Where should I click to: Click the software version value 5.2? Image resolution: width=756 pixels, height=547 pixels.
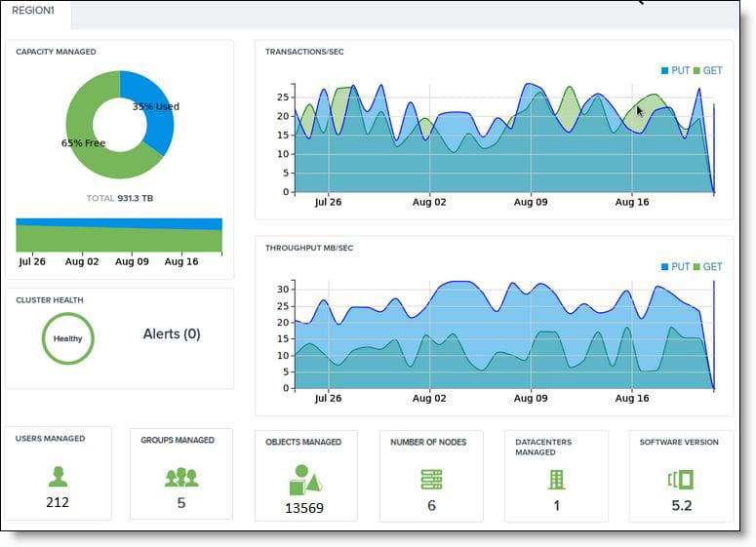(682, 505)
